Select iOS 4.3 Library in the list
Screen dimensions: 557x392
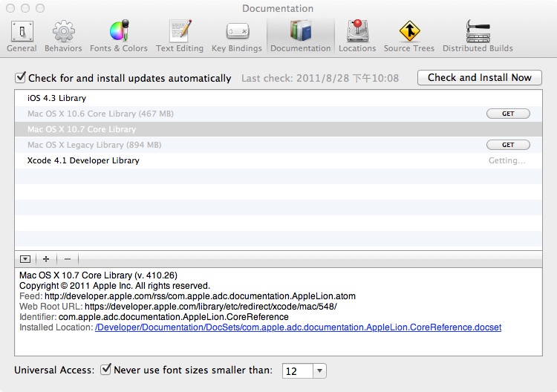[57, 98]
